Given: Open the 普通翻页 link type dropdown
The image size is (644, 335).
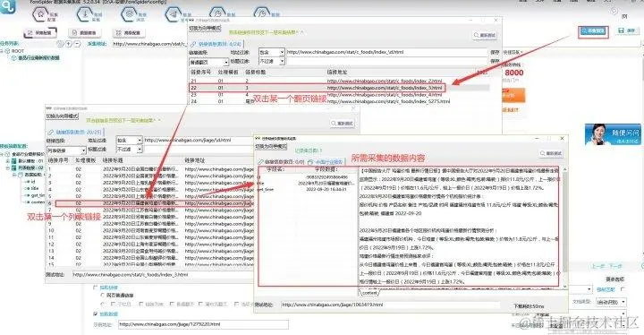Looking at the screenshot, I should pyautogui.click(x=208, y=62).
